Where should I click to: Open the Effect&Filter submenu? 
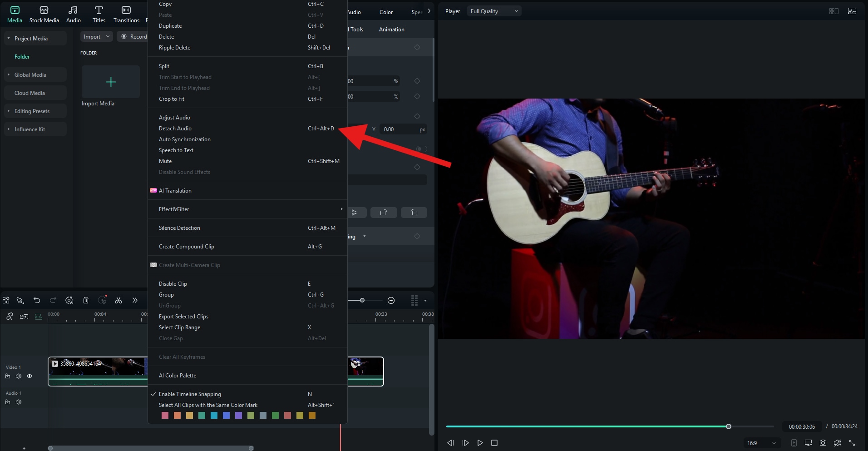(x=247, y=209)
